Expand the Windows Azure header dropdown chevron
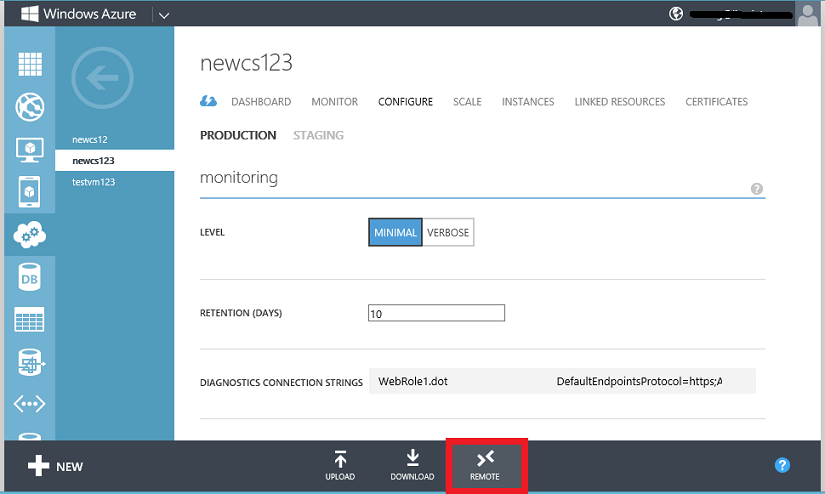This screenshot has width=825, height=494. coord(164,15)
